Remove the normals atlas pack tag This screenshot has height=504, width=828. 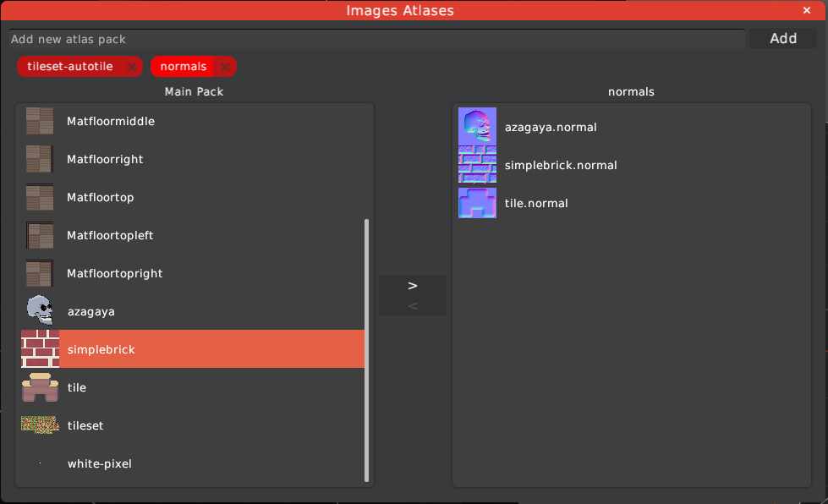point(225,67)
